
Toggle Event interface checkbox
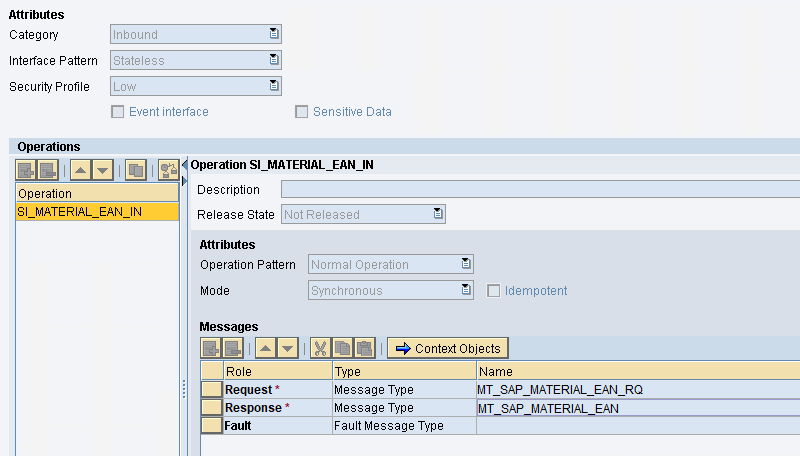(119, 112)
